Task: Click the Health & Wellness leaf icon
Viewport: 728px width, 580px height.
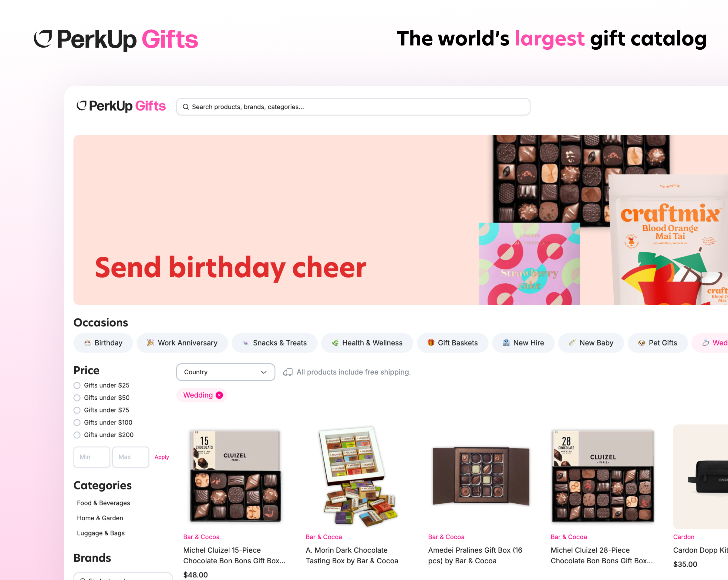Action: tap(335, 343)
